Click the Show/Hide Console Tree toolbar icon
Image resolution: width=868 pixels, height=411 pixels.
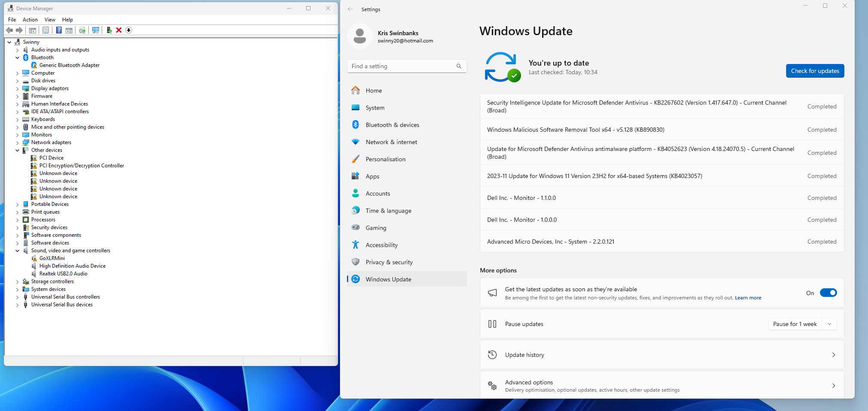pyautogui.click(x=33, y=30)
